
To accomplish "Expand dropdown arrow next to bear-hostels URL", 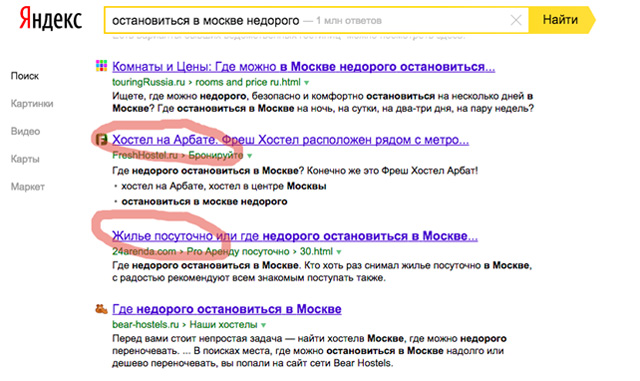I will (x=263, y=325).
